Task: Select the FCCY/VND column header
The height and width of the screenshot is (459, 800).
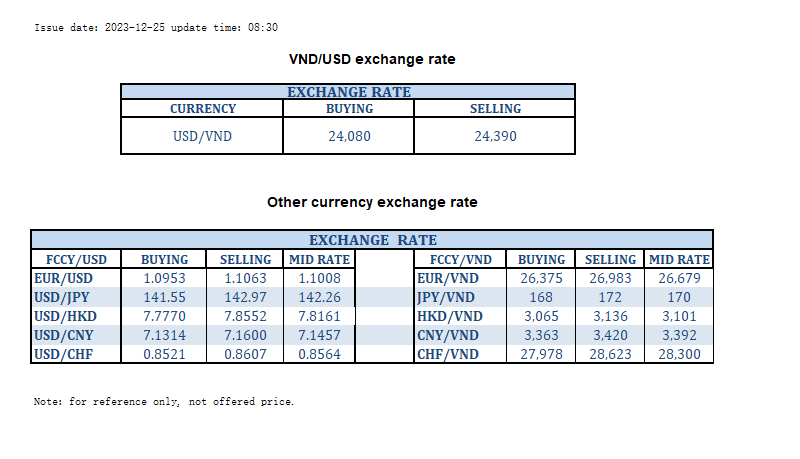Action: pyautogui.click(x=461, y=259)
